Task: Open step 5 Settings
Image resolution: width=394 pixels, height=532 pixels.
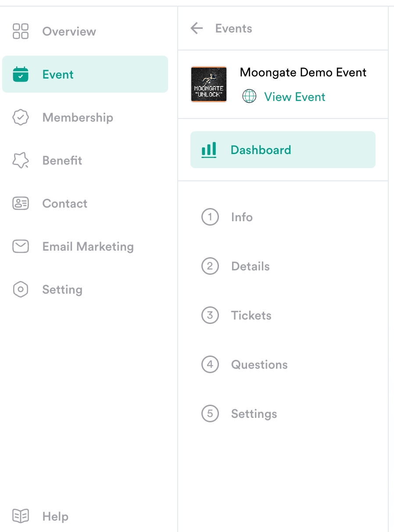Action: (254, 413)
